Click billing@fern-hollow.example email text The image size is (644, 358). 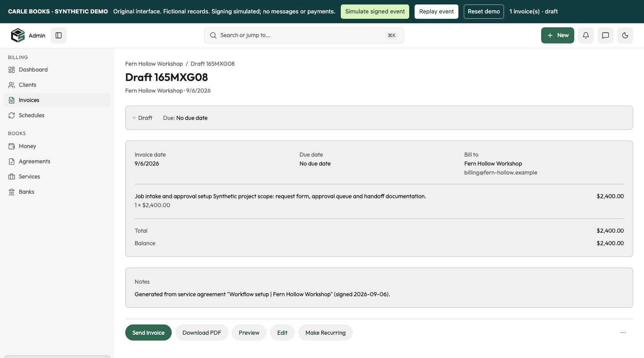(x=500, y=173)
